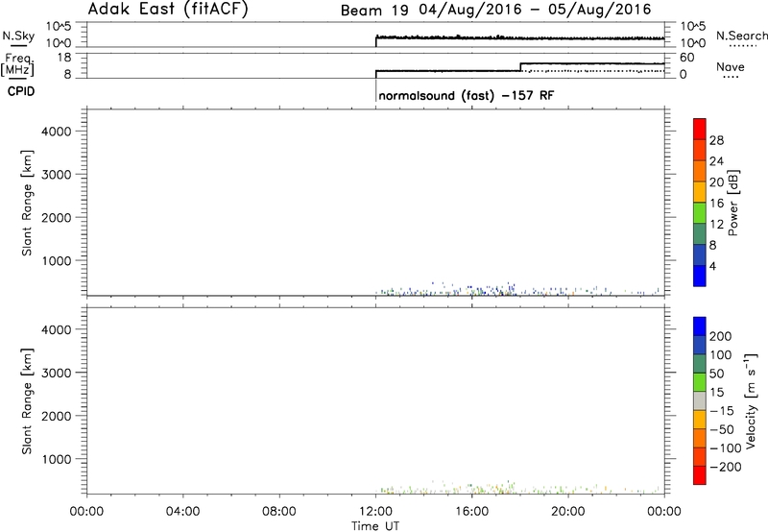
Task: Click the "16:00" time axis label
Action: (471, 512)
